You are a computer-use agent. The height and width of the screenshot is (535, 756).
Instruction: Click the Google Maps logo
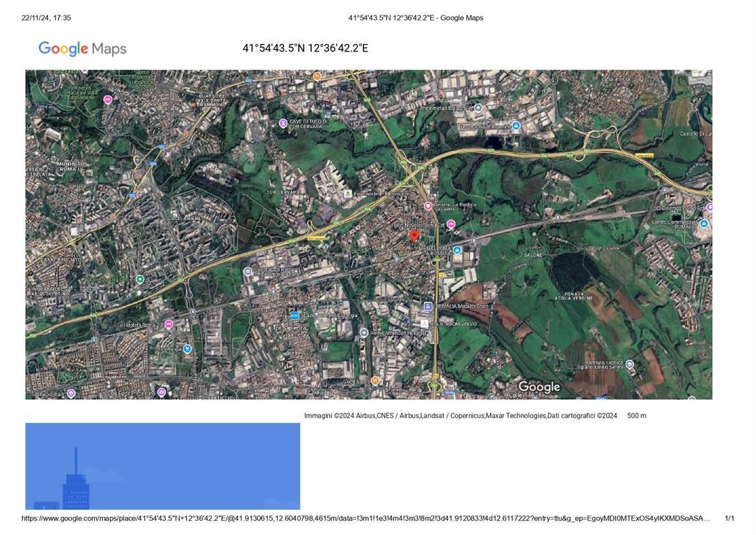pyautogui.click(x=82, y=48)
